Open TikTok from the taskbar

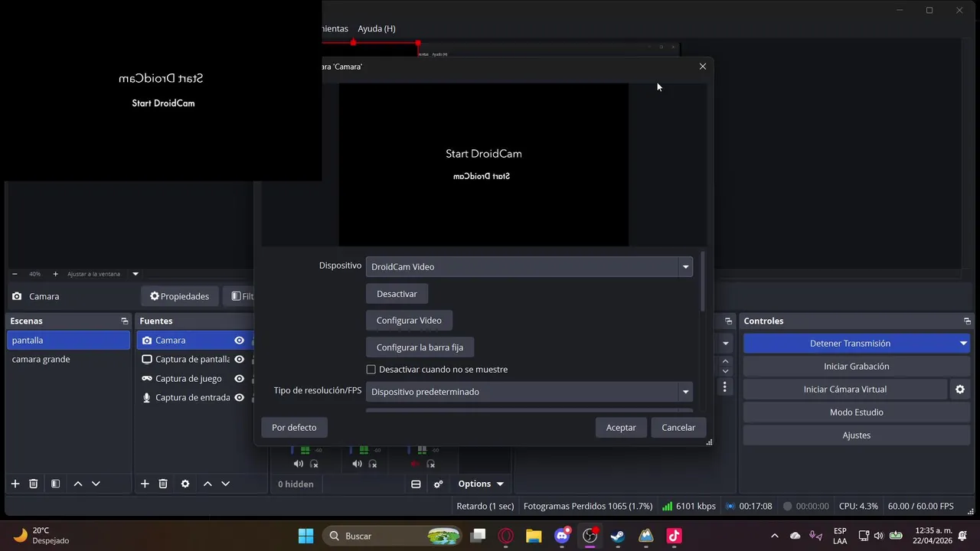click(674, 536)
